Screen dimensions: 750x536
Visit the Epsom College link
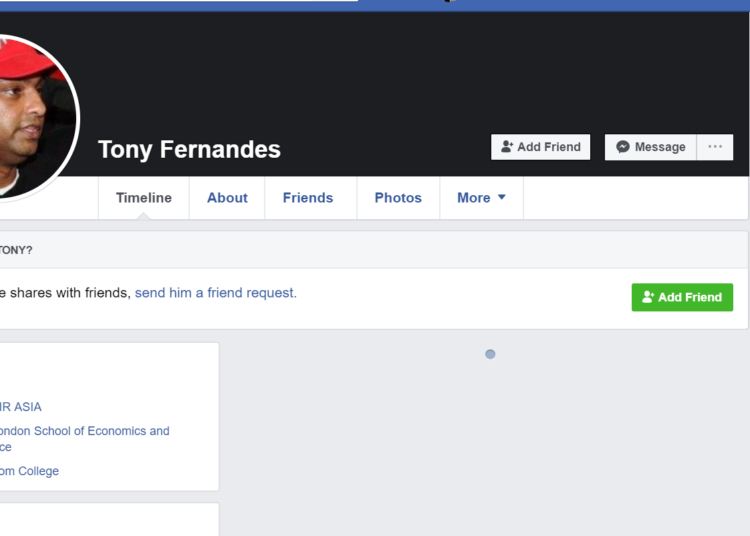coord(29,471)
